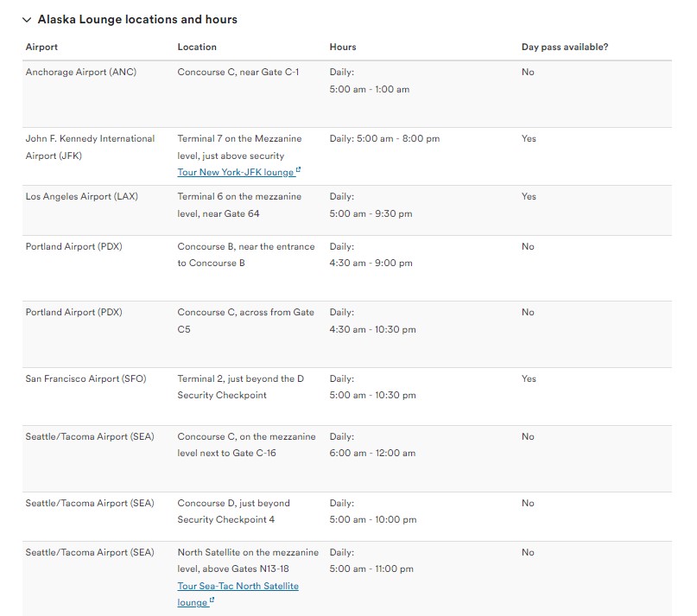Open the Tour New York-JFK lounge link
The height and width of the screenshot is (616, 697).
[236, 172]
